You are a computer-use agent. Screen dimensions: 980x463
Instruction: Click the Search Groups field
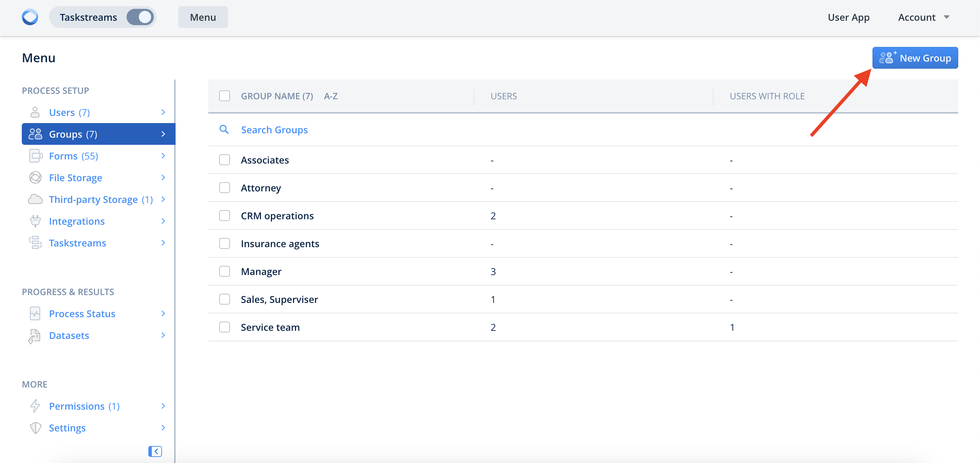tap(274, 130)
